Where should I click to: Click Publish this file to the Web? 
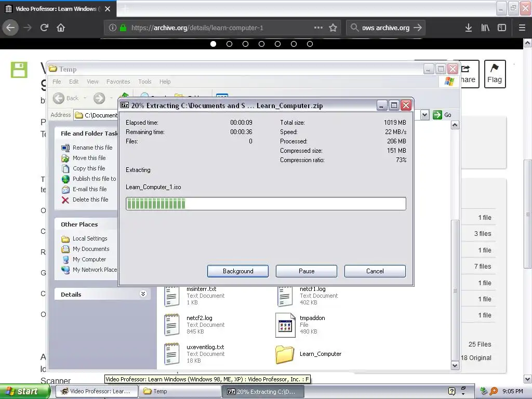click(88, 179)
